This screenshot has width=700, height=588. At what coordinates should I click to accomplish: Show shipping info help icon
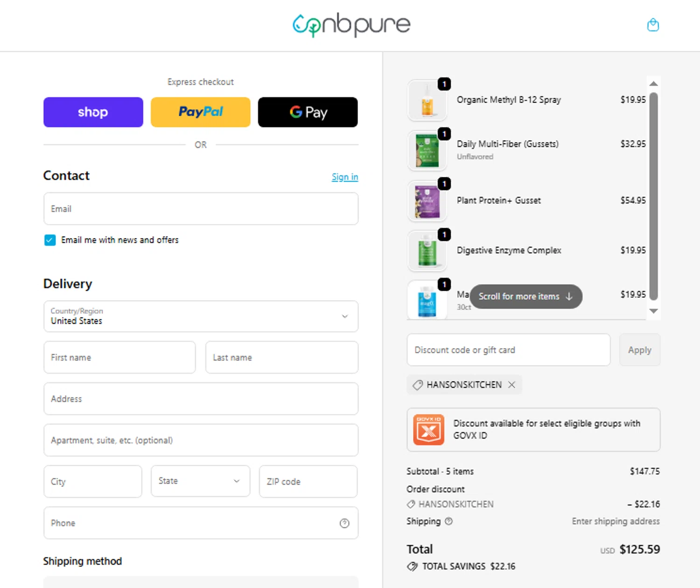coord(449,521)
